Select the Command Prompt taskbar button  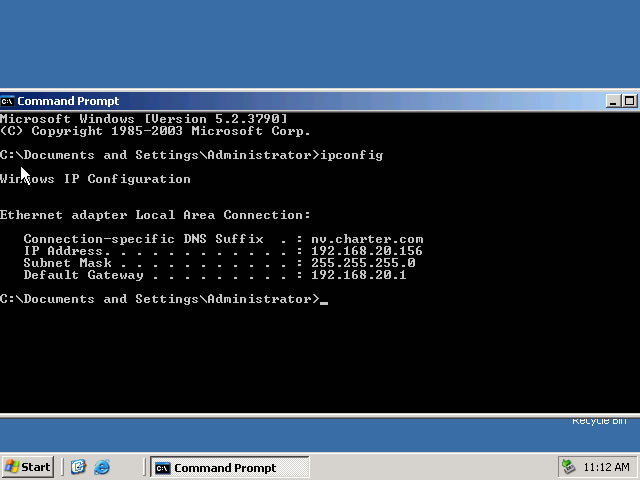230,467
